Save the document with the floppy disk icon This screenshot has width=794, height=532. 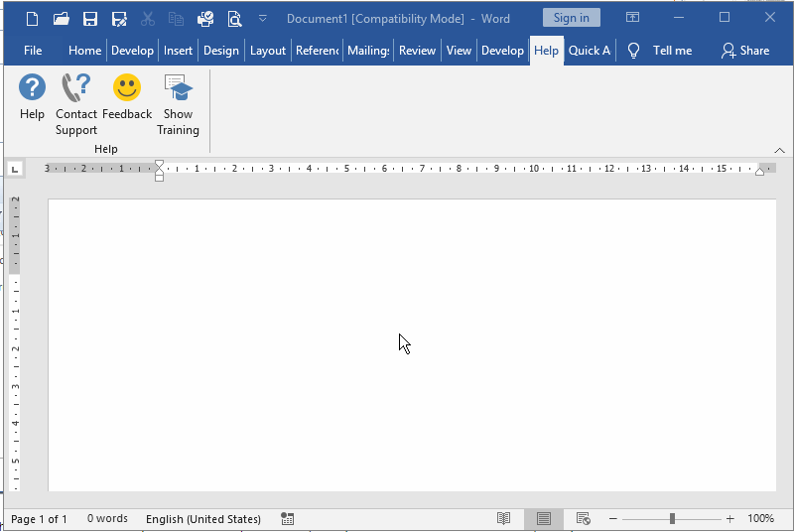point(90,19)
